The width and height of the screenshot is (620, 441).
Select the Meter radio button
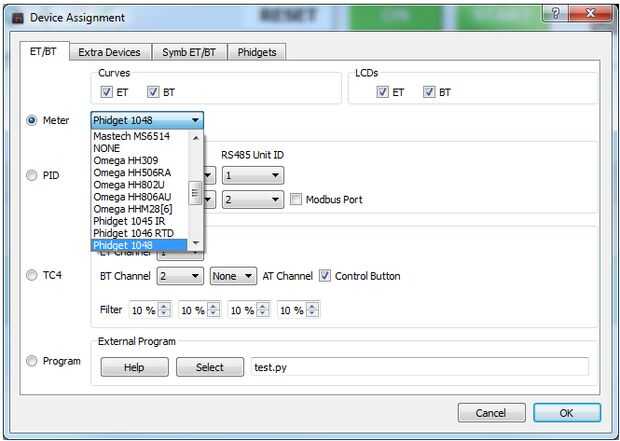[x=32, y=120]
